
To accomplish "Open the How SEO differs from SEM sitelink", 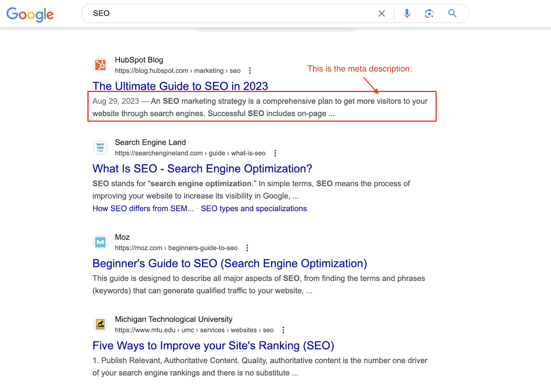I will 143,208.
